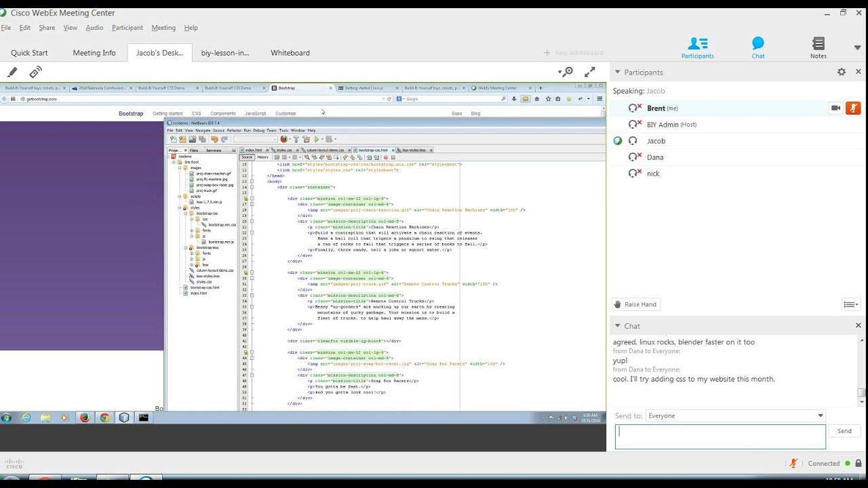Select participant nick in the list
The height and width of the screenshot is (488, 868).
click(x=653, y=174)
